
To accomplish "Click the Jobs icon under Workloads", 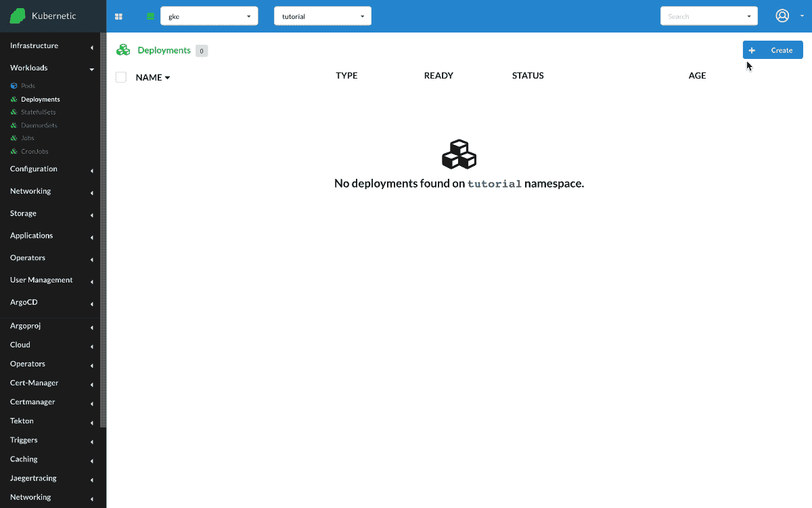I will [13, 137].
